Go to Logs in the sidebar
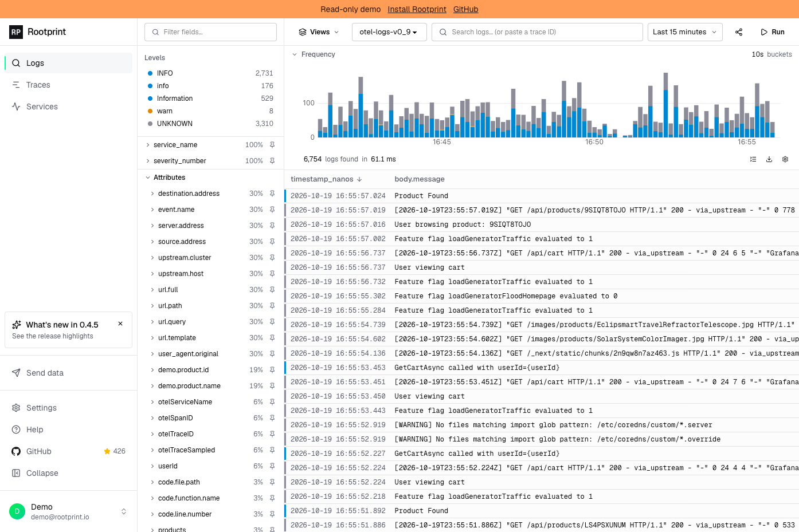 pos(68,63)
